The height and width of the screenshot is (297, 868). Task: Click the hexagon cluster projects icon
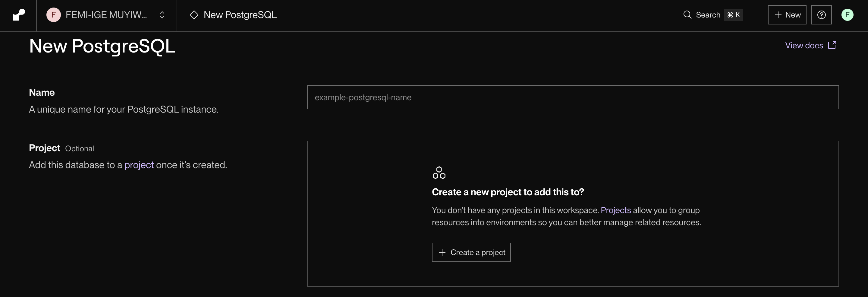pyautogui.click(x=439, y=172)
